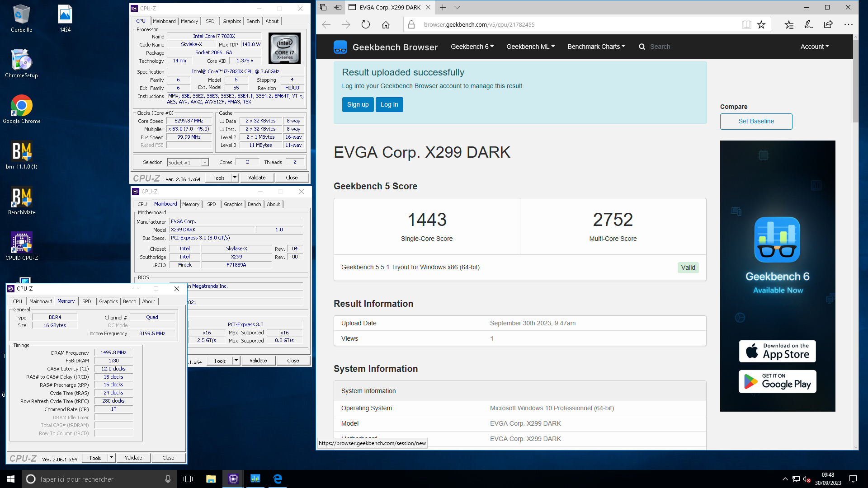
Task: Refresh the Geekbench page
Action: (366, 25)
